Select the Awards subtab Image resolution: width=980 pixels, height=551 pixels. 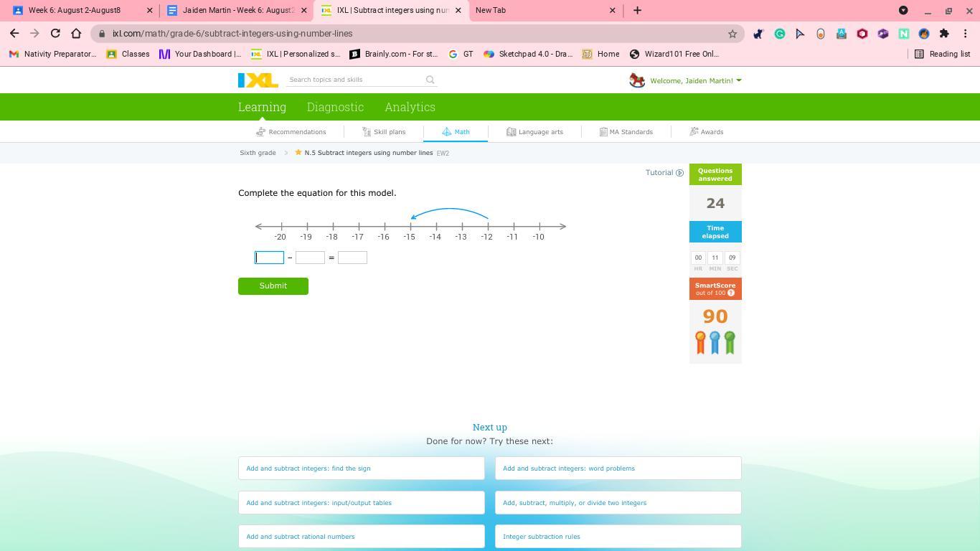click(707, 132)
